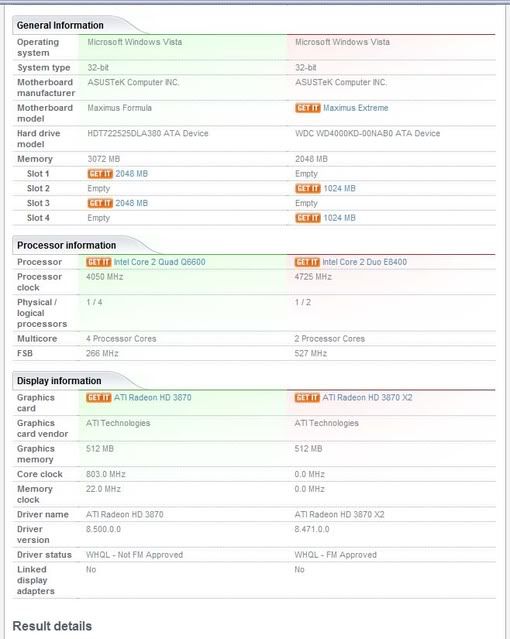
Task: Click WDC WD4000KD-00NAB0 ATA Device text
Action: (367, 133)
